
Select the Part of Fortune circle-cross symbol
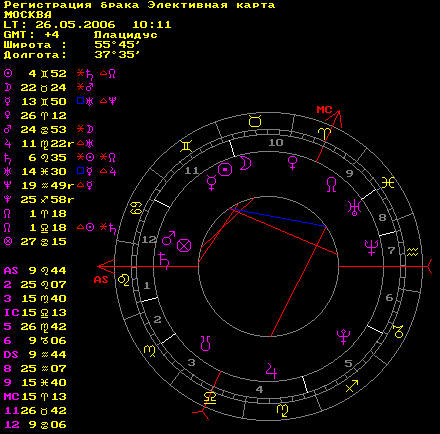(x=184, y=246)
